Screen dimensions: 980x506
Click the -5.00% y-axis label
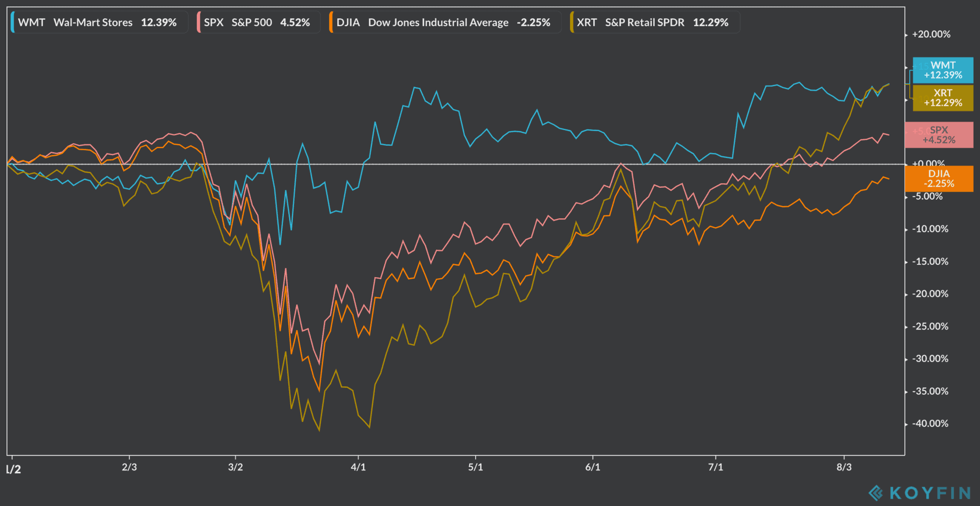tap(928, 196)
